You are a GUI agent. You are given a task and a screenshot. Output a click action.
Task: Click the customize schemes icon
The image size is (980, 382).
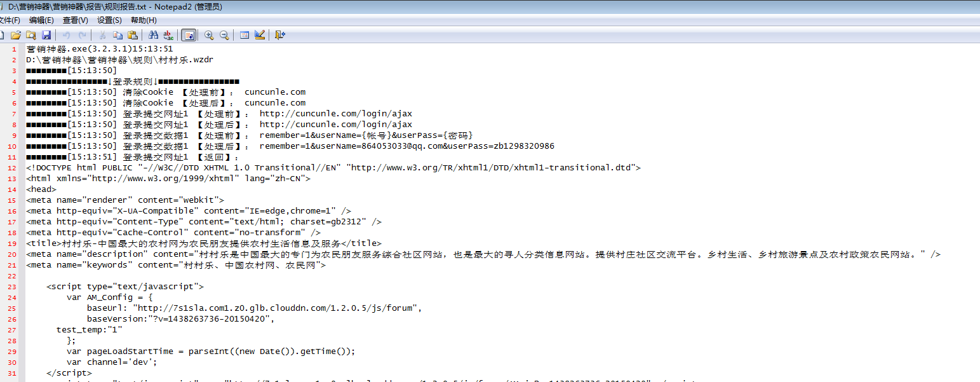260,35
